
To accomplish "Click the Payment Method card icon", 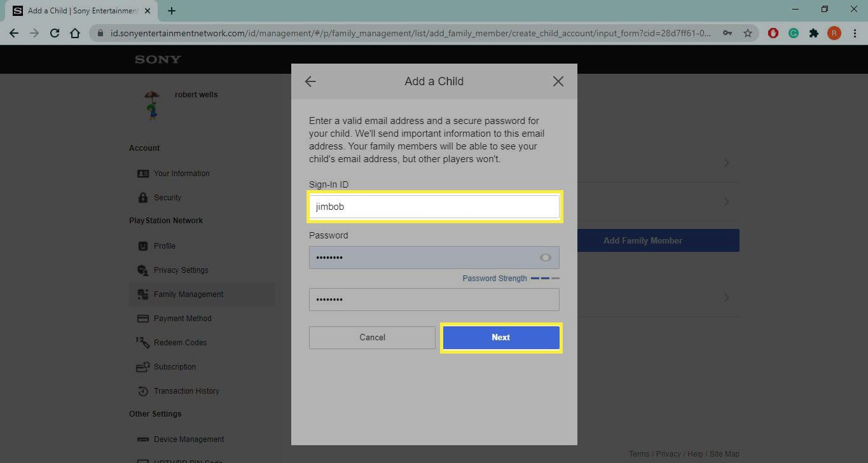I will point(143,319).
